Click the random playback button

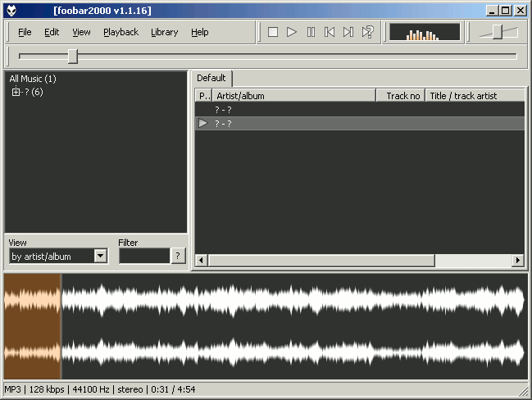click(x=368, y=32)
